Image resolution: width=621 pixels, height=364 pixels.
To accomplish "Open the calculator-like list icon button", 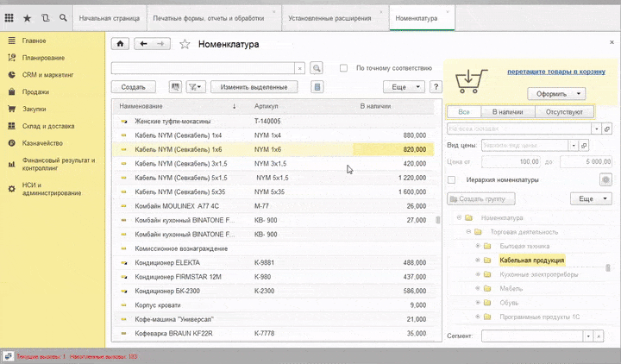I will pyautogui.click(x=317, y=87).
